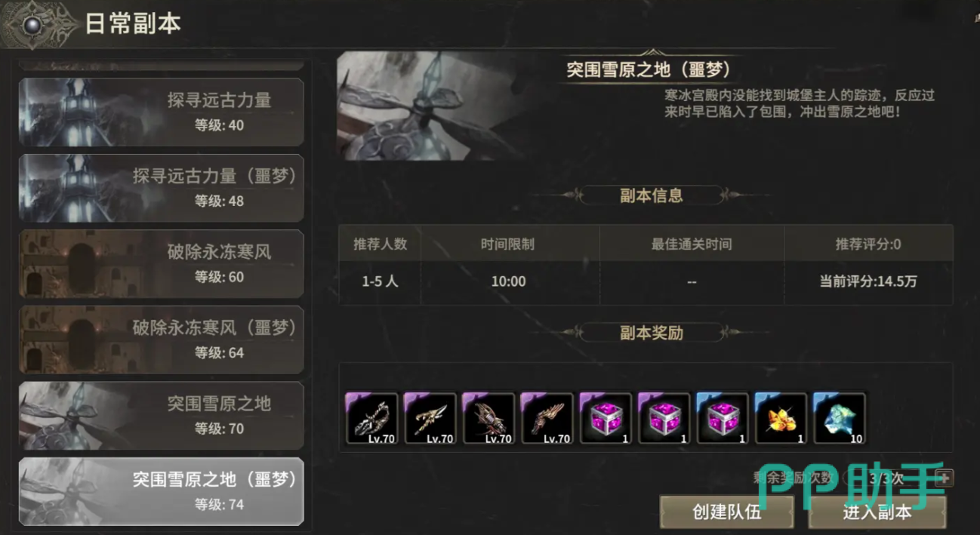Click the dark gauntlet armor reward icon

[x=488, y=418]
